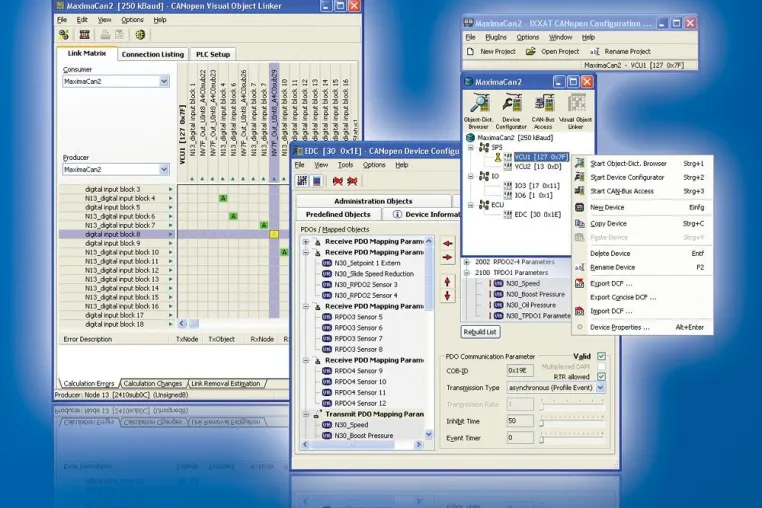This screenshot has height=508, width=762.
Task: Collapse the 2100 TPDO1 Parameters node
Action: point(467,273)
